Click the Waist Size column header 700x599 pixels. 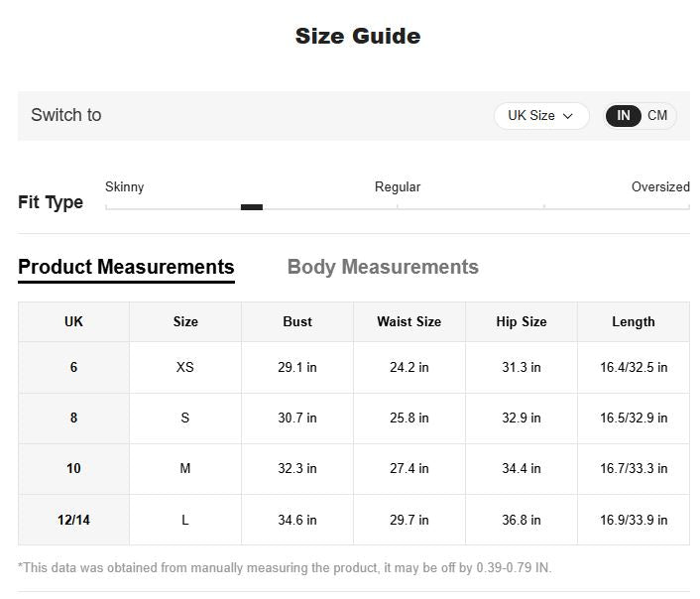pos(408,321)
